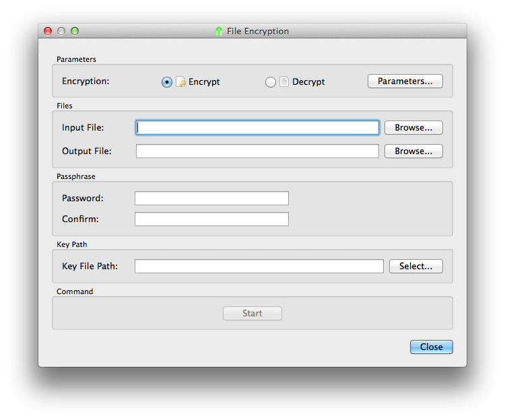
Task: Click the green padlock title icon
Action: tap(219, 31)
